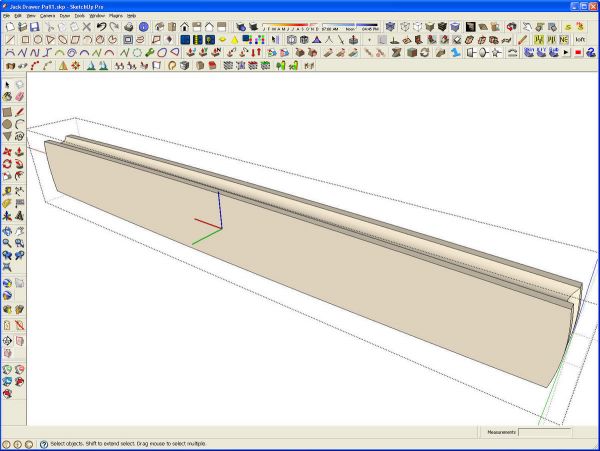Image resolution: width=600 pixels, height=451 pixels.
Task: Choose the Offset tool in left palette
Action: click(20, 176)
